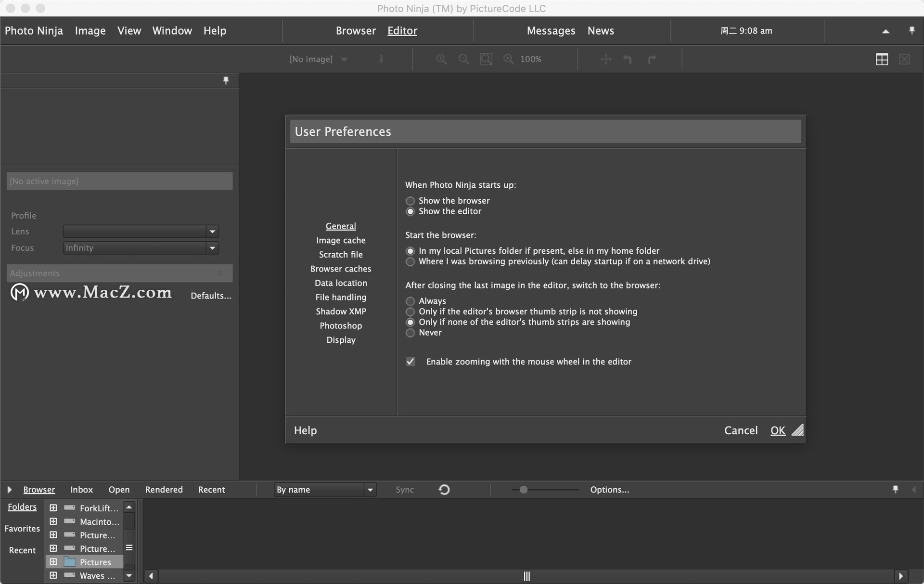Click the zoom out magnifier icon
The width and height of the screenshot is (924, 584).
point(463,59)
